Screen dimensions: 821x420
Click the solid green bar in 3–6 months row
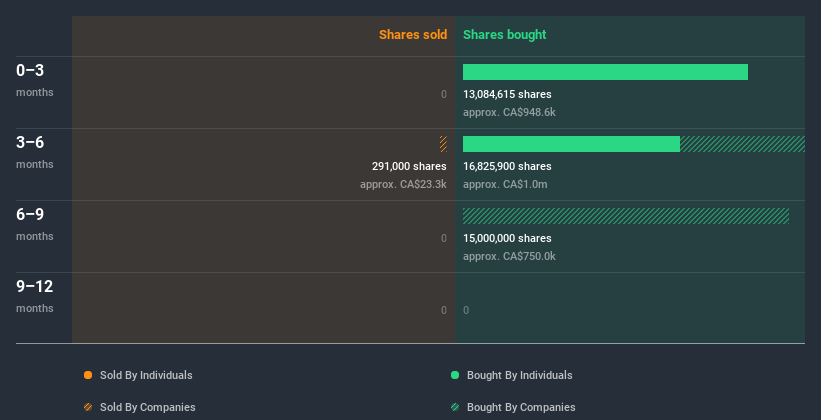tap(571, 144)
